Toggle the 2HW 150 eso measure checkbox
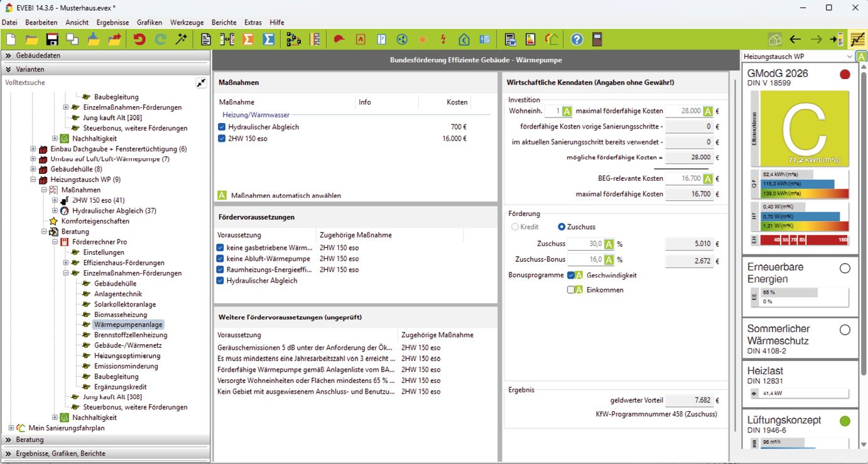This screenshot has height=464, width=868. pyautogui.click(x=222, y=138)
